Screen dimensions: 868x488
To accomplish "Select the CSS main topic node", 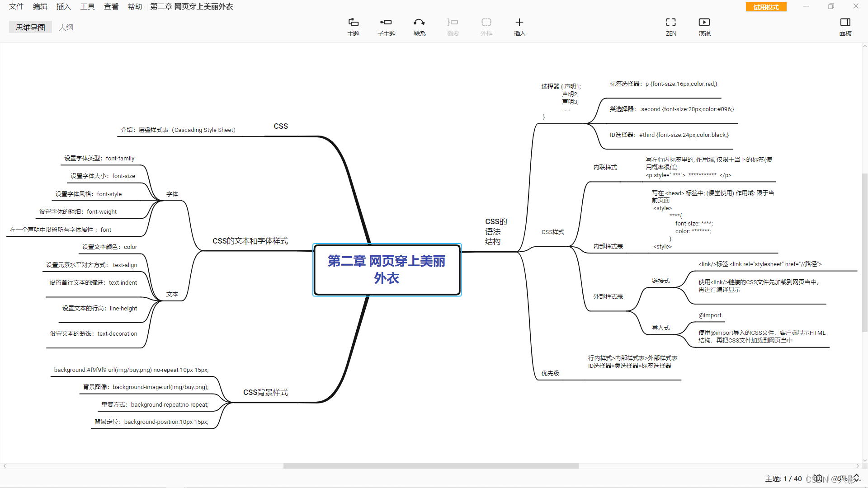I will coord(281,126).
